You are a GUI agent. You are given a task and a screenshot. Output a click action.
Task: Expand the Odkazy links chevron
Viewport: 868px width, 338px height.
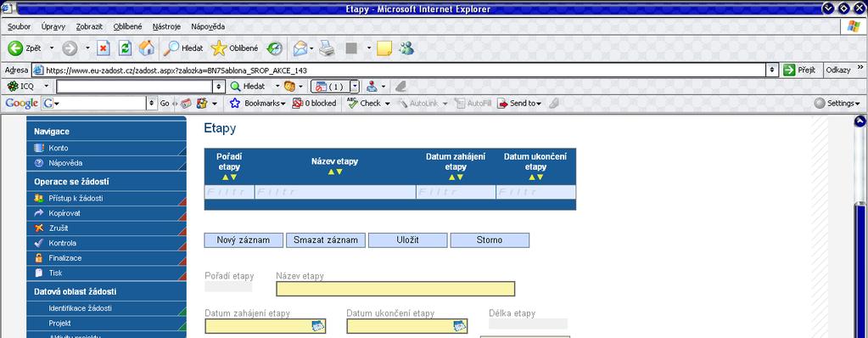(860, 68)
